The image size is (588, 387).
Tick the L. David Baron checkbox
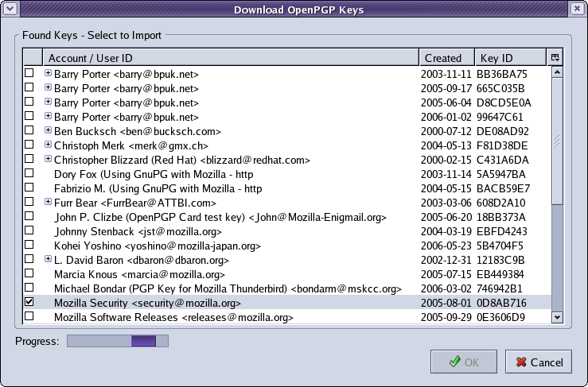pos(29,259)
